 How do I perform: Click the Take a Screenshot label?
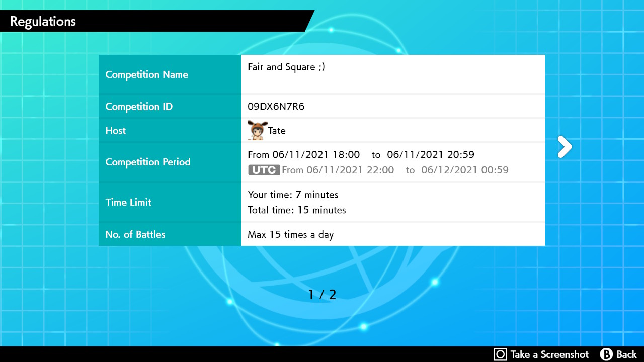549,354
